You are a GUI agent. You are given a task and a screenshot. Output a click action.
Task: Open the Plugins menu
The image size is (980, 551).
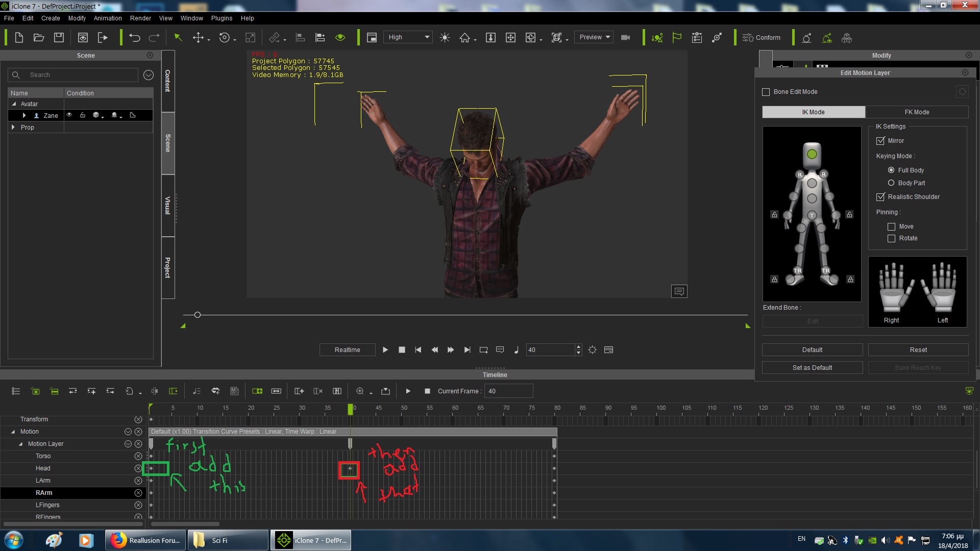222,18
